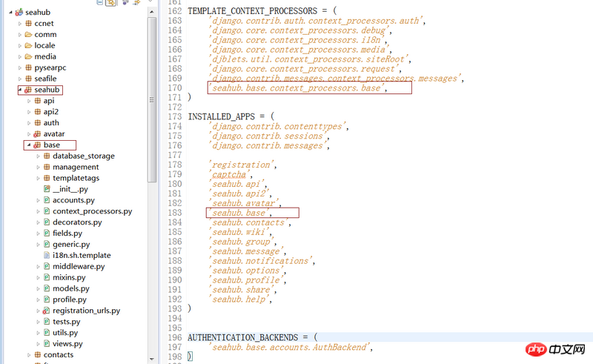Expand the contacts package node
This screenshot has height=364, width=593.
pos(29,355)
